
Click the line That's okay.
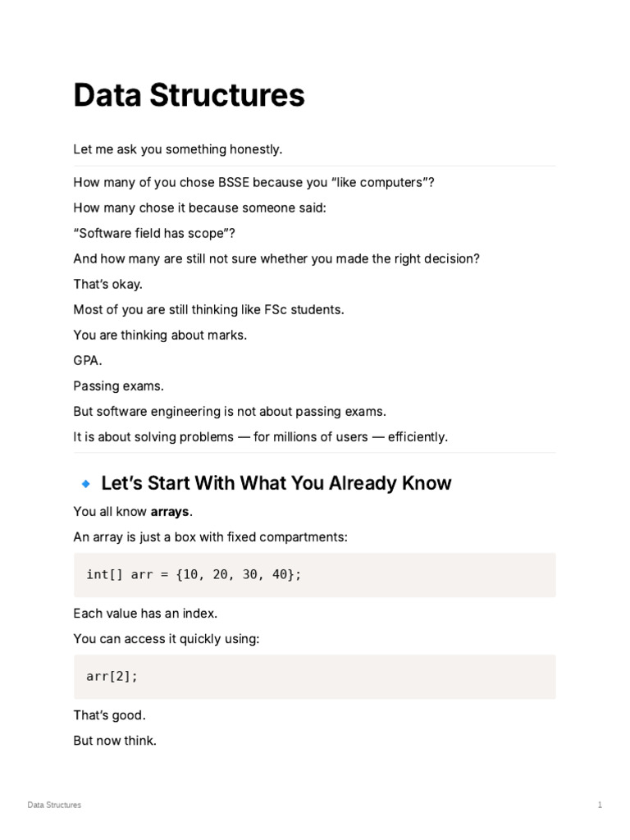(107, 284)
